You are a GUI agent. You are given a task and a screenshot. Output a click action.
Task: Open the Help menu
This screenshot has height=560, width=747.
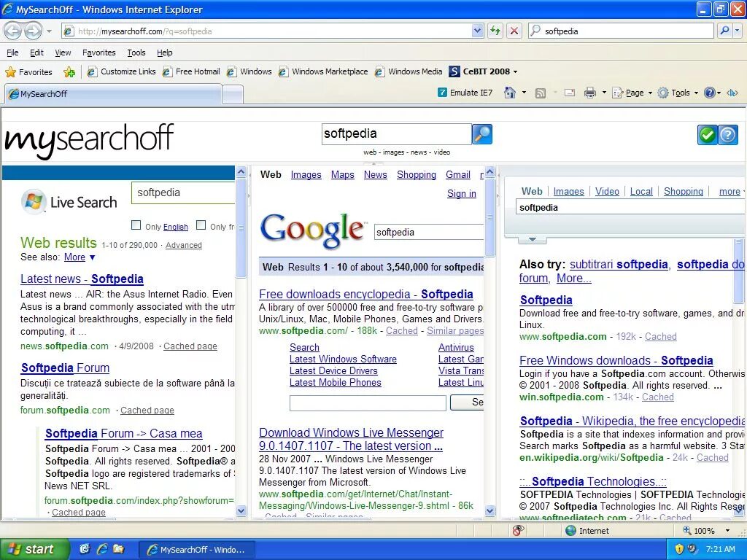point(165,52)
